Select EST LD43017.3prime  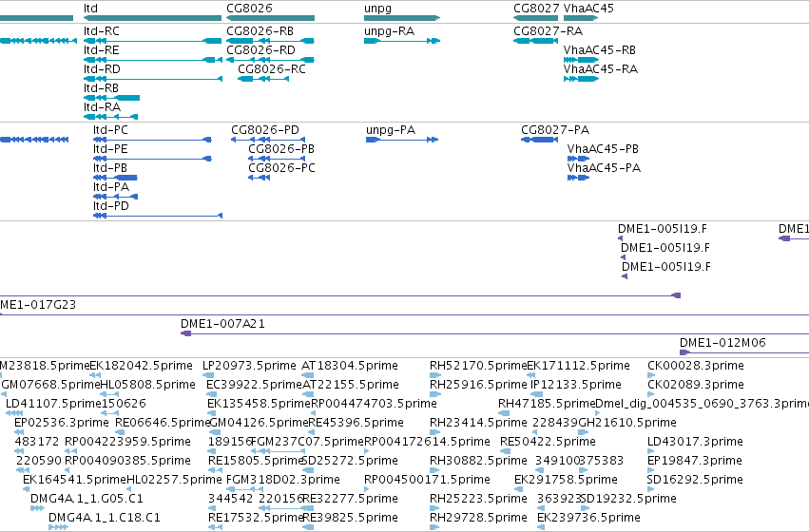695,442
